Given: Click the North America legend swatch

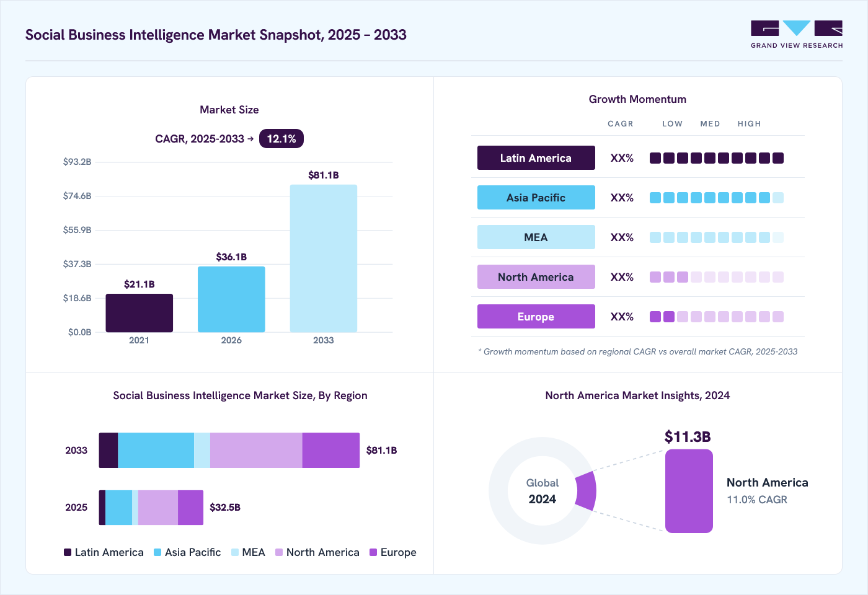Looking at the screenshot, I should (x=279, y=552).
